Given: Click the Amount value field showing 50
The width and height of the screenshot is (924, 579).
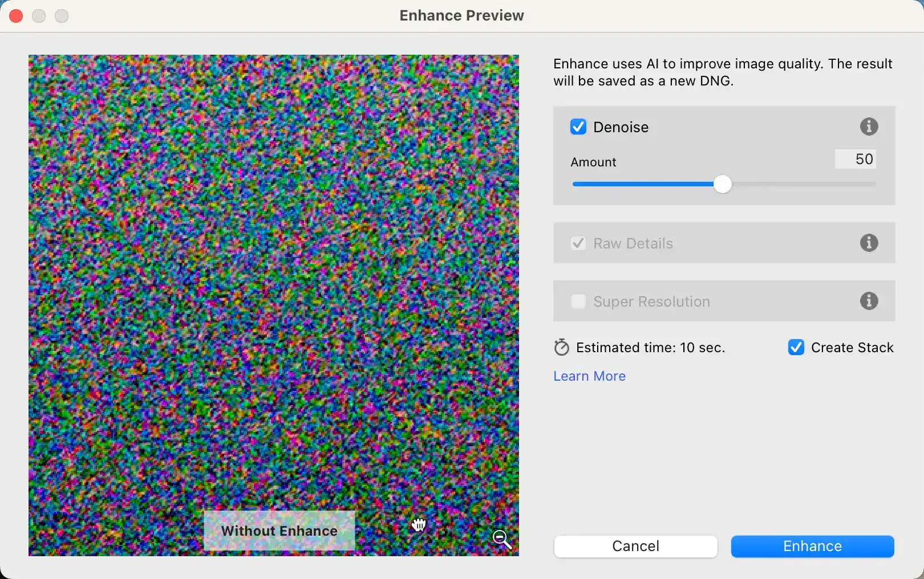Looking at the screenshot, I should (856, 159).
